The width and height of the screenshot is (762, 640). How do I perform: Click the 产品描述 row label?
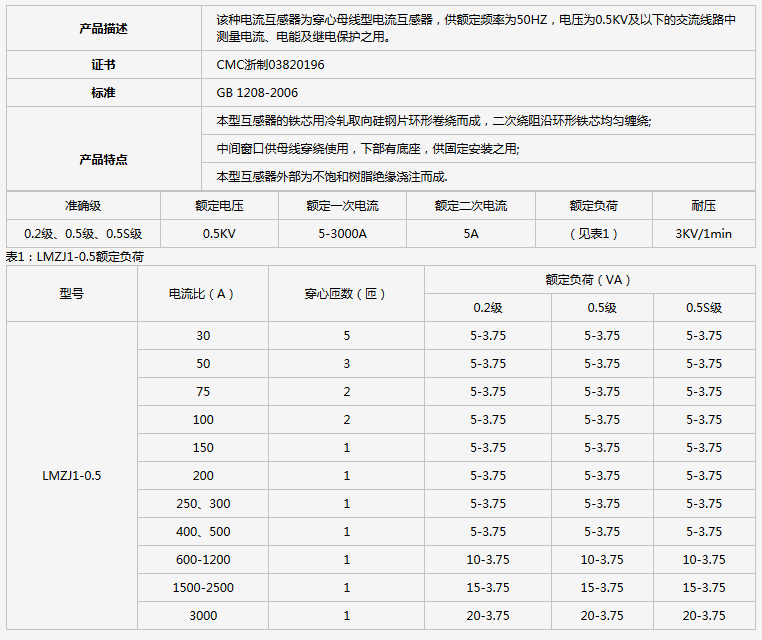pyautogui.click(x=103, y=29)
